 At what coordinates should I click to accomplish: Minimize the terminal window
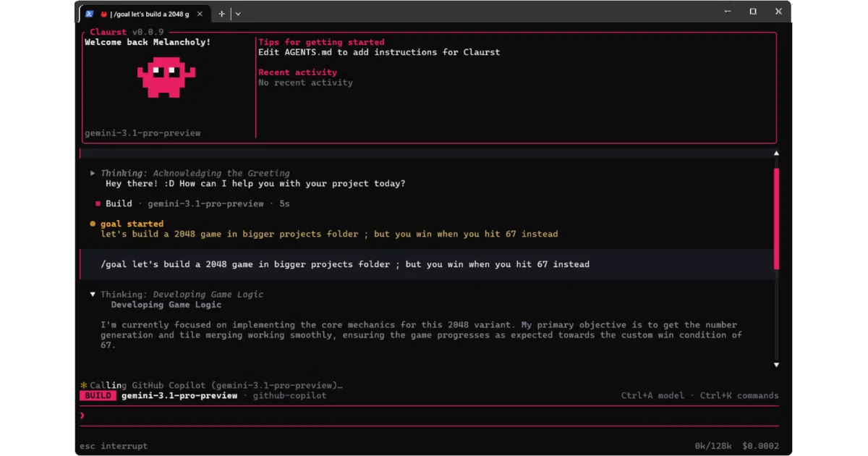coord(727,12)
